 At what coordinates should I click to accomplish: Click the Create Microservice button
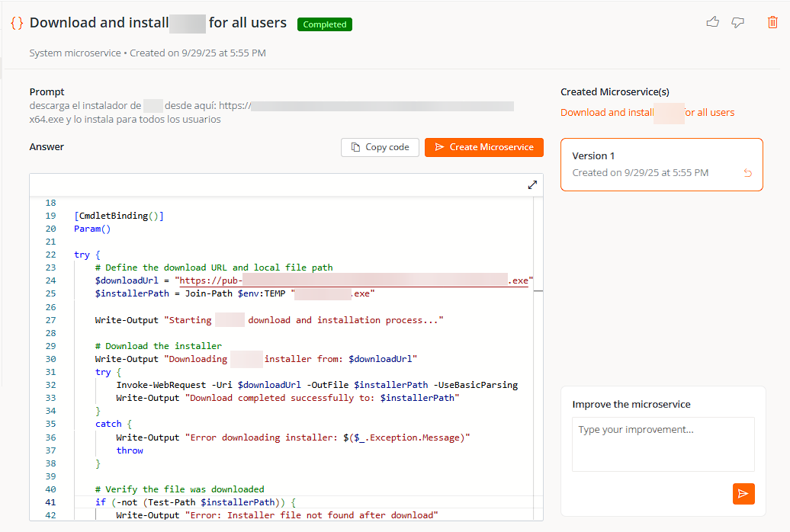483,147
